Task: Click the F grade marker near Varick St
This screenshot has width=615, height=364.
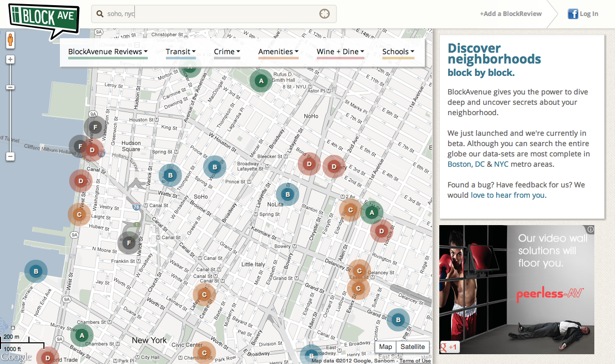Action: (x=129, y=243)
